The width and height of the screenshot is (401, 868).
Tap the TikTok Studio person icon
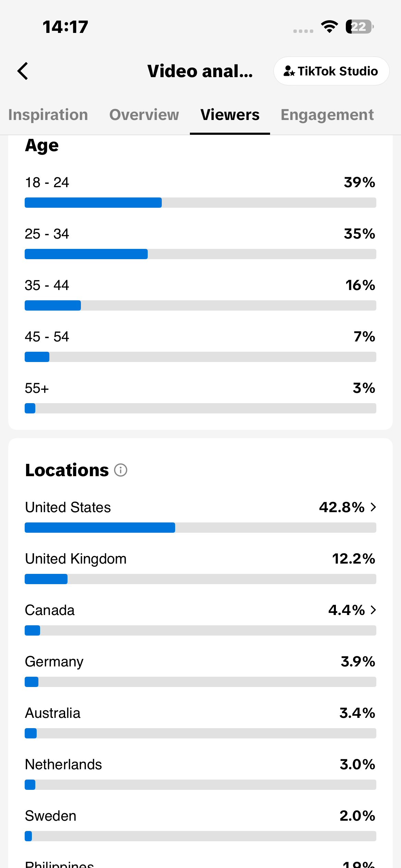(289, 71)
